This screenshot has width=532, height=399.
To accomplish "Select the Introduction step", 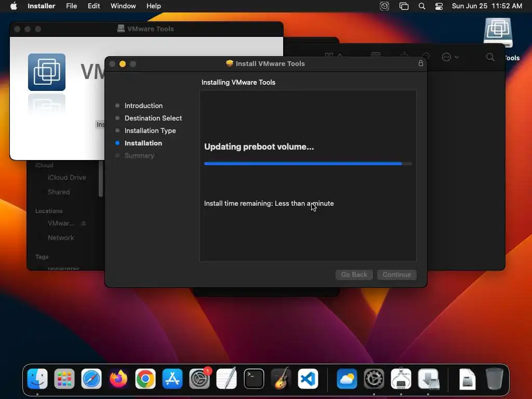I will pyautogui.click(x=143, y=105).
